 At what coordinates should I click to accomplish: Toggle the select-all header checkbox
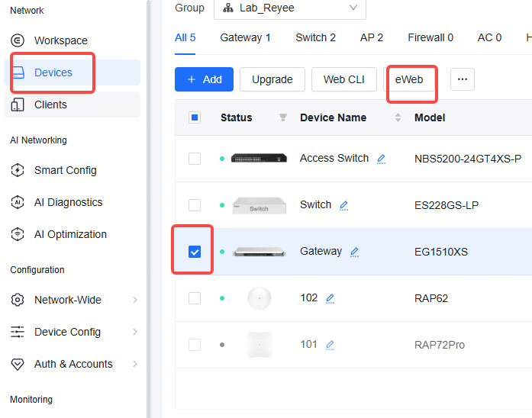pyautogui.click(x=195, y=117)
